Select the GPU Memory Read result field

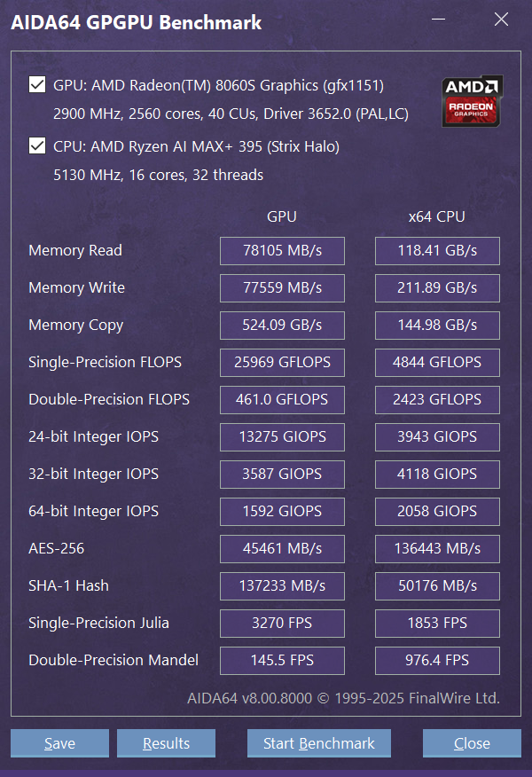point(282,251)
